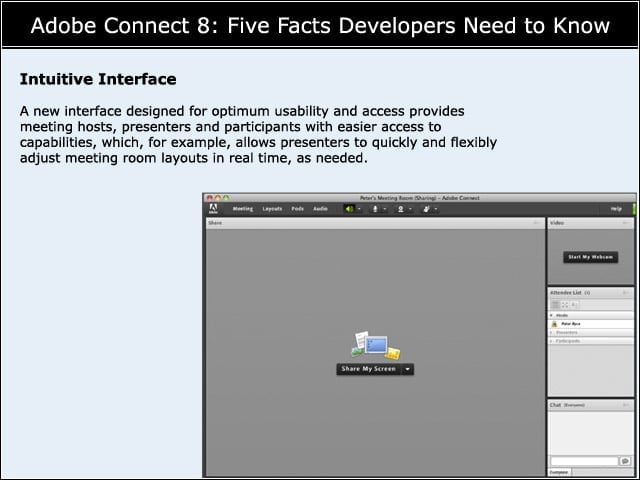Open the Meeting menu
Viewport: 640px width, 480px height.
243,209
